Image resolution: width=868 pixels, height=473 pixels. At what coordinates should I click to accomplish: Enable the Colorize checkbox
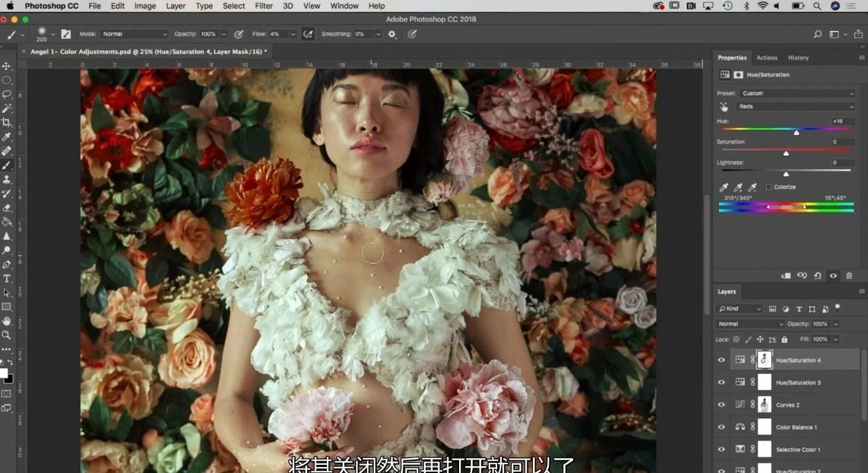[768, 187]
